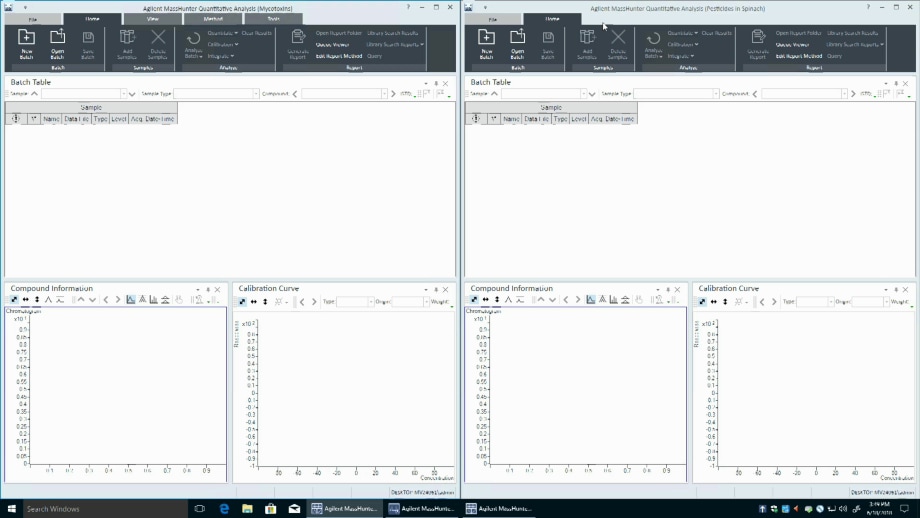Click Open Batch in the Mycotoxins window
920x518 pixels.
(57, 43)
